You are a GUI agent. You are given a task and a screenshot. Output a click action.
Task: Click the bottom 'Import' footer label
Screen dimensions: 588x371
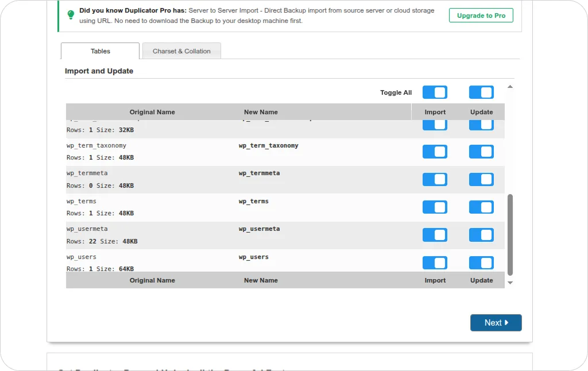[x=435, y=280]
